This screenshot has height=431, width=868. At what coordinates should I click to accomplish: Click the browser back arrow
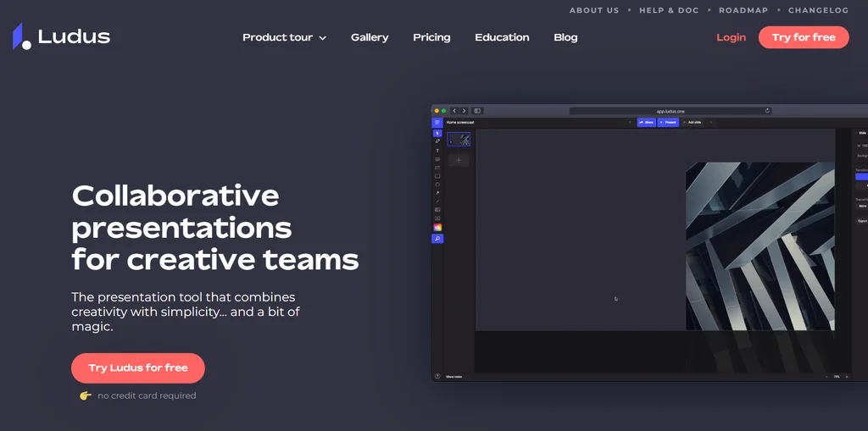[454, 111]
